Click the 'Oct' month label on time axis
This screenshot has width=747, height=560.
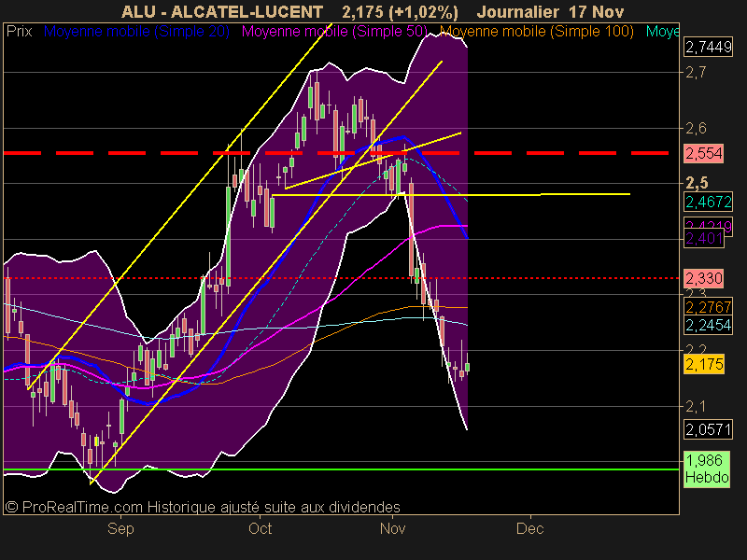pos(261,528)
